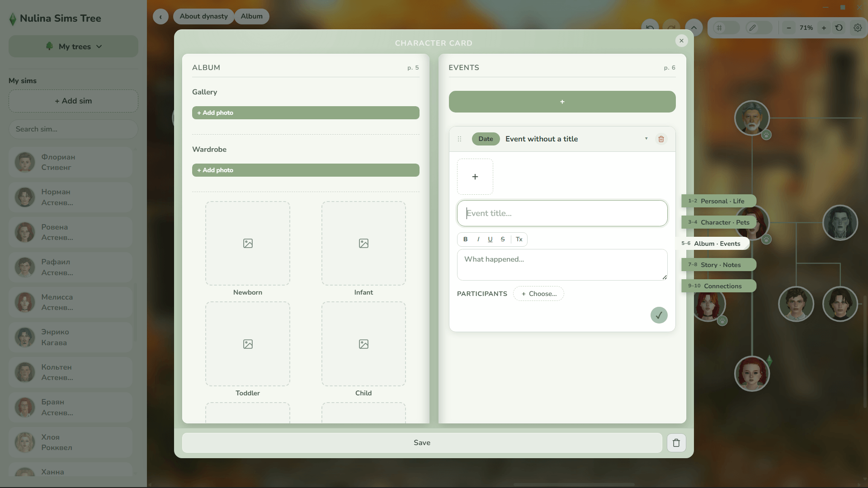Jump to the Connections pages tab
The width and height of the screenshot is (868, 488).
pyautogui.click(x=719, y=286)
